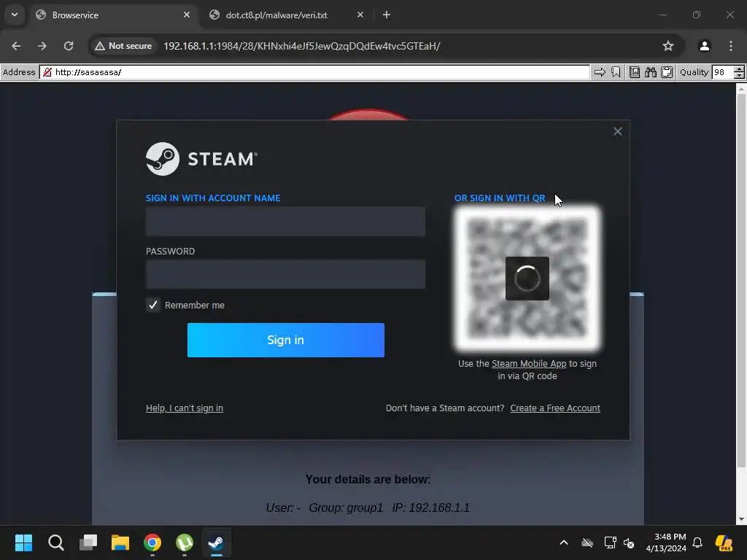Toggle the Remember me checkbox
The height and width of the screenshot is (560, 747).
(x=153, y=306)
